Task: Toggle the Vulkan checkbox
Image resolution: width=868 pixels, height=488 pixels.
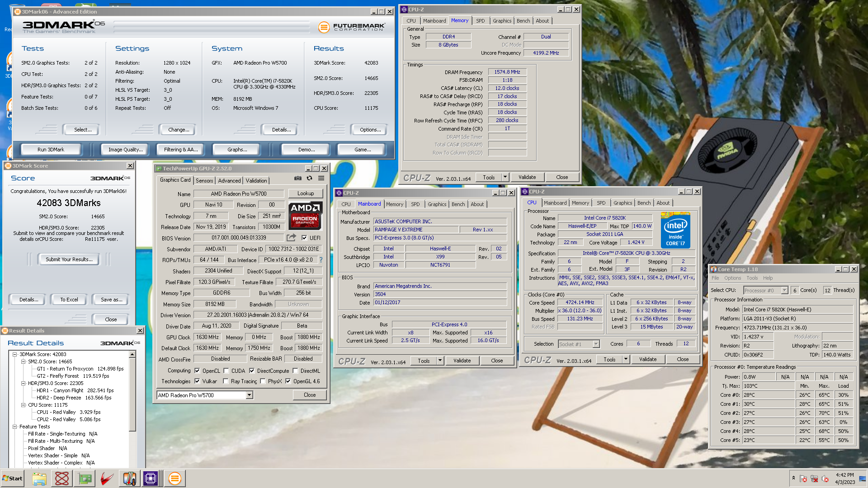Action: [x=197, y=381]
